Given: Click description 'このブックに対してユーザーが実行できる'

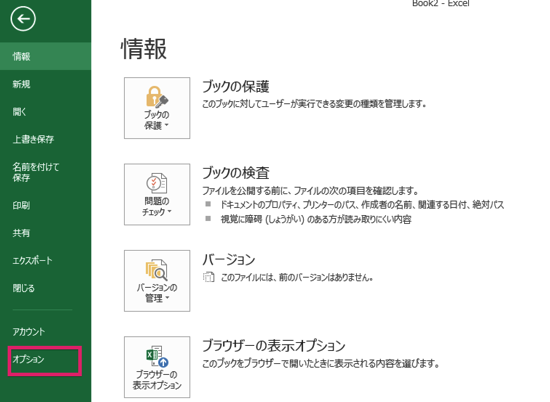Looking at the screenshot, I should tap(314, 104).
